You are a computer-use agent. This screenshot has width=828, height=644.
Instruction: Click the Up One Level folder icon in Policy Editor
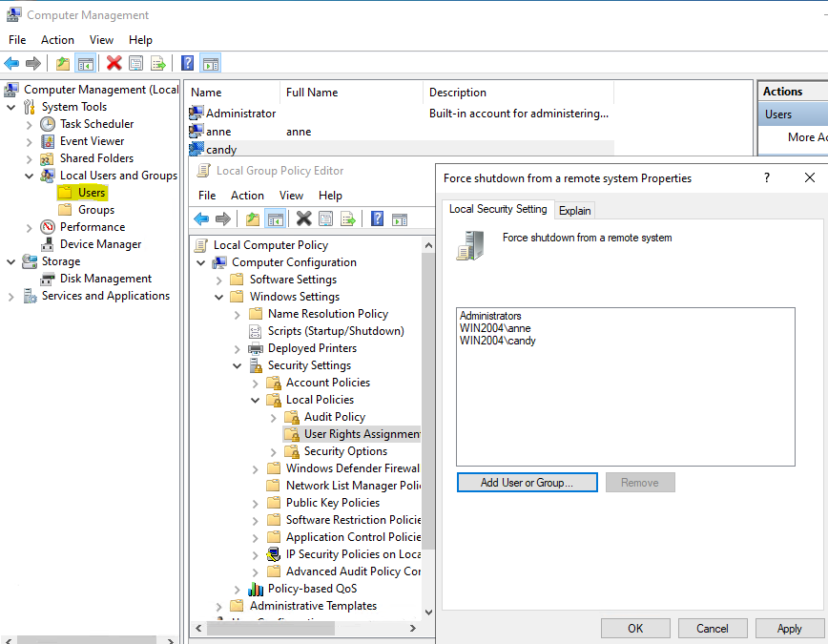(x=252, y=218)
